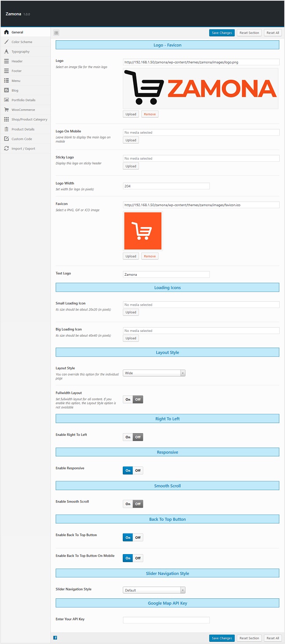
Task: Select Off for Enable Smooth Scroll
Action: [x=138, y=504]
